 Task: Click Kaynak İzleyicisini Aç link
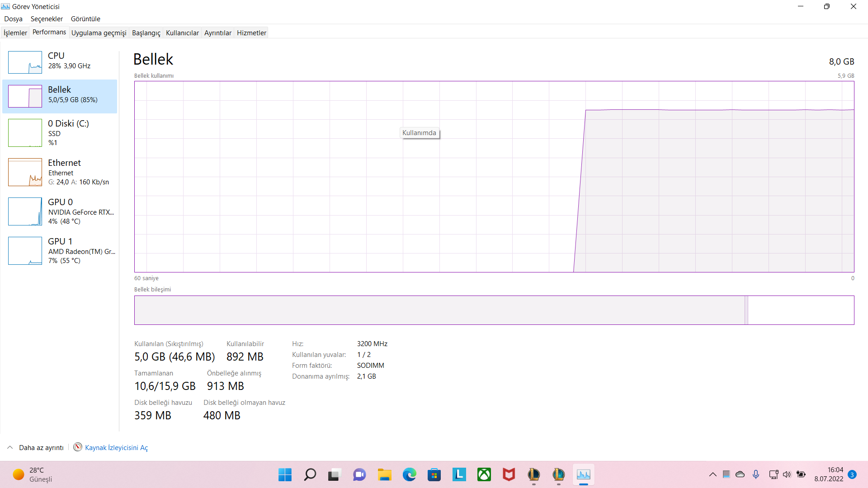coord(116,447)
